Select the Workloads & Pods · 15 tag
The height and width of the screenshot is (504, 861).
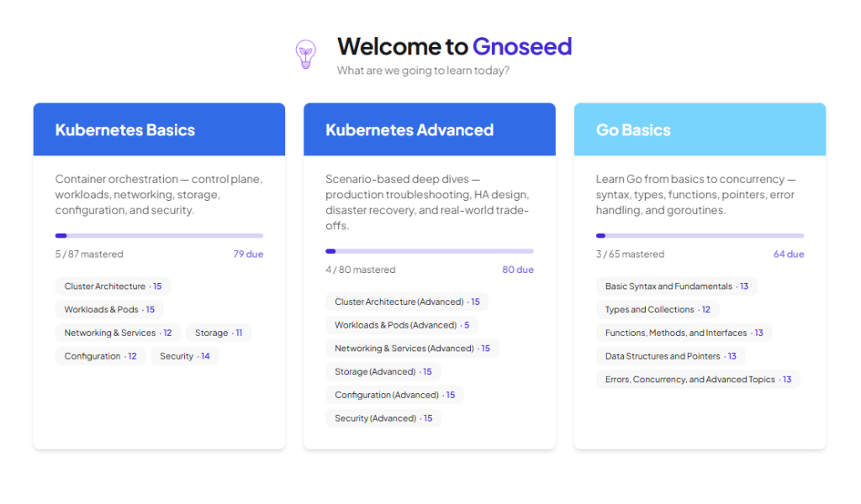point(109,309)
